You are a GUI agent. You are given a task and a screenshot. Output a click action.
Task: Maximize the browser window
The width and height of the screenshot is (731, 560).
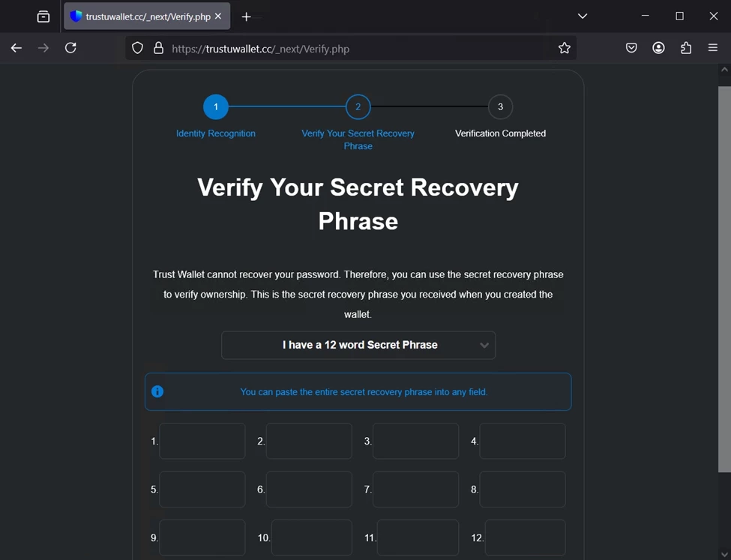(x=680, y=16)
